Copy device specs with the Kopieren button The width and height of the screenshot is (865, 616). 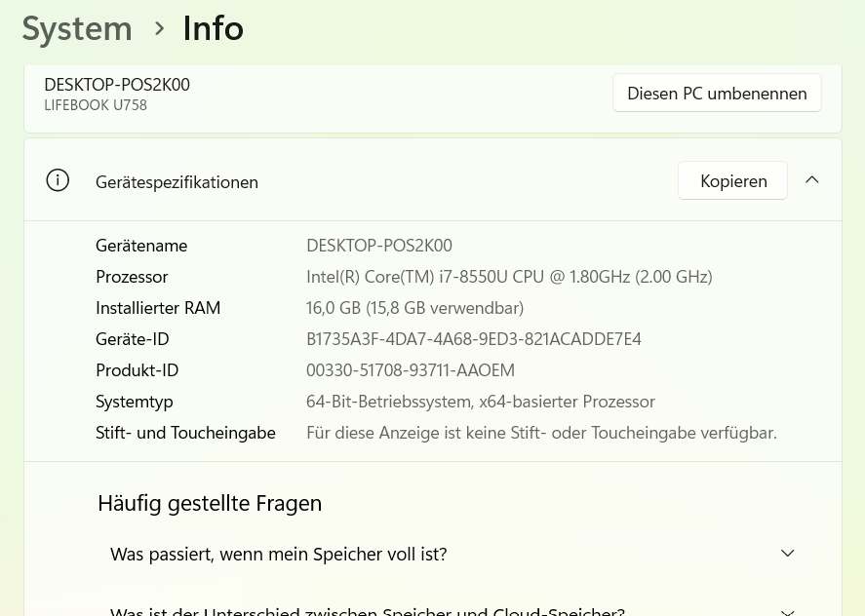pyautogui.click(x=732, y=180)
